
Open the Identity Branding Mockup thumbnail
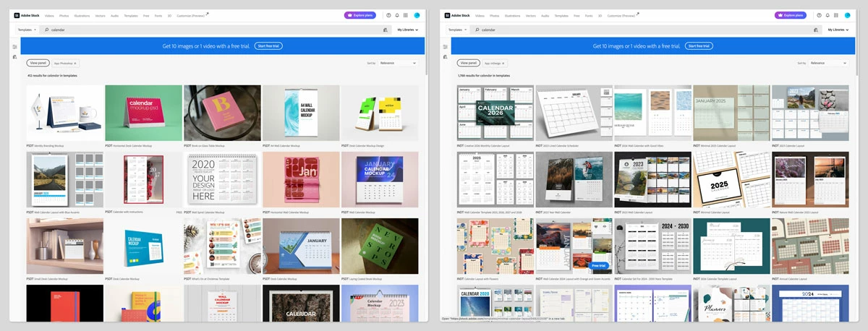point(65,113)
